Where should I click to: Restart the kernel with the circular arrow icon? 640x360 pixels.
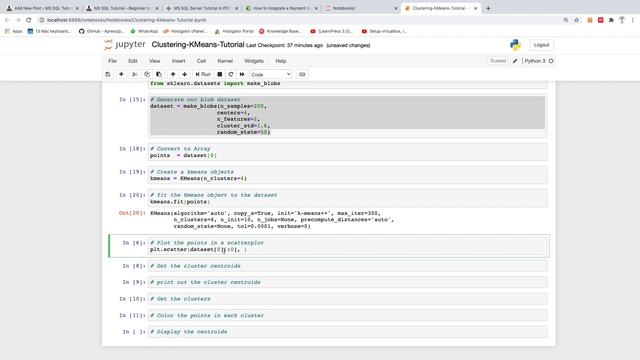[231, 74]
